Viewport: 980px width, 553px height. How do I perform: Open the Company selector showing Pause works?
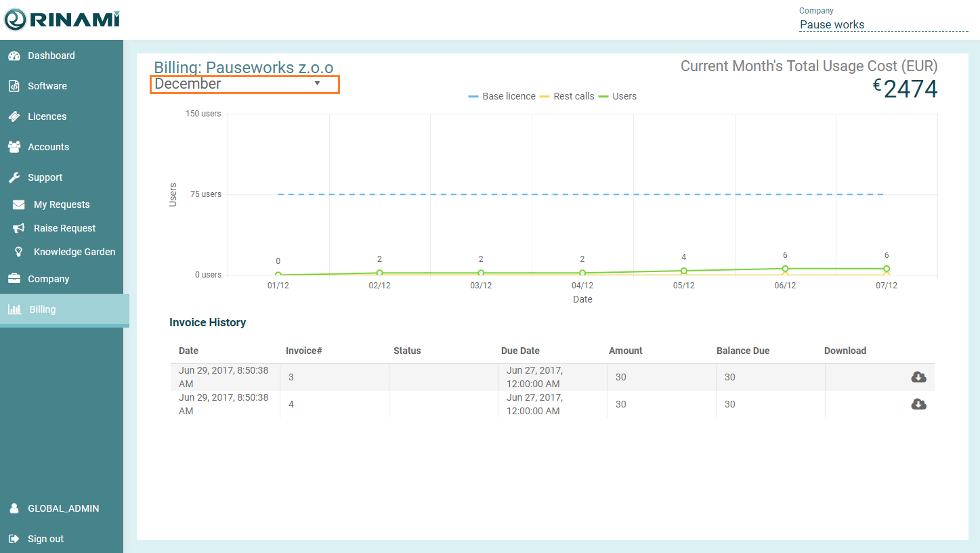click(x=883, y=24)
